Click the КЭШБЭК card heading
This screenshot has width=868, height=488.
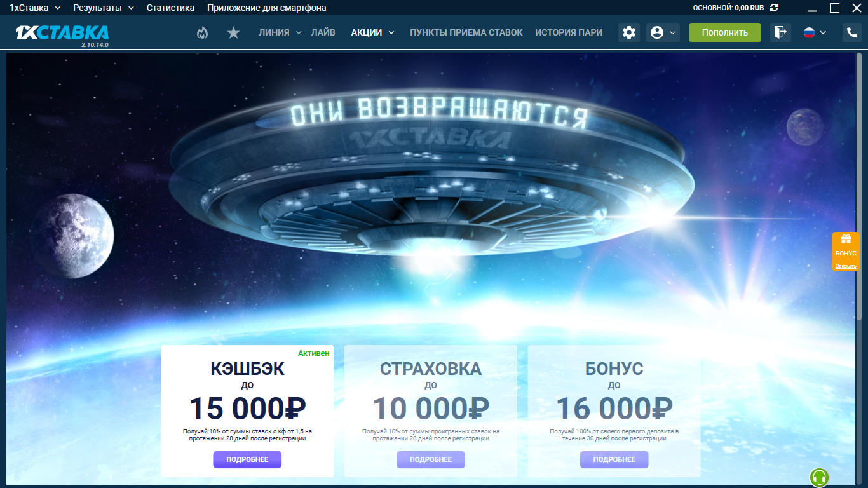[247, 369]
